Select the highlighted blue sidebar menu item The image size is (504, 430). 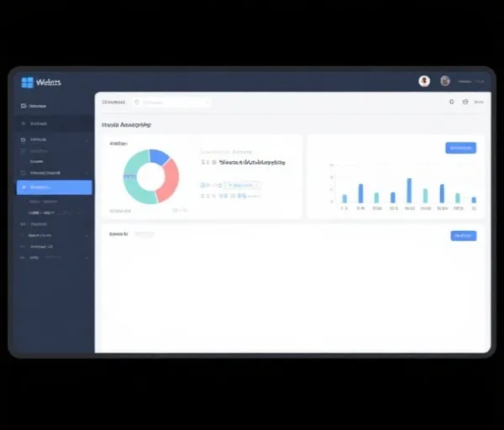55,187
